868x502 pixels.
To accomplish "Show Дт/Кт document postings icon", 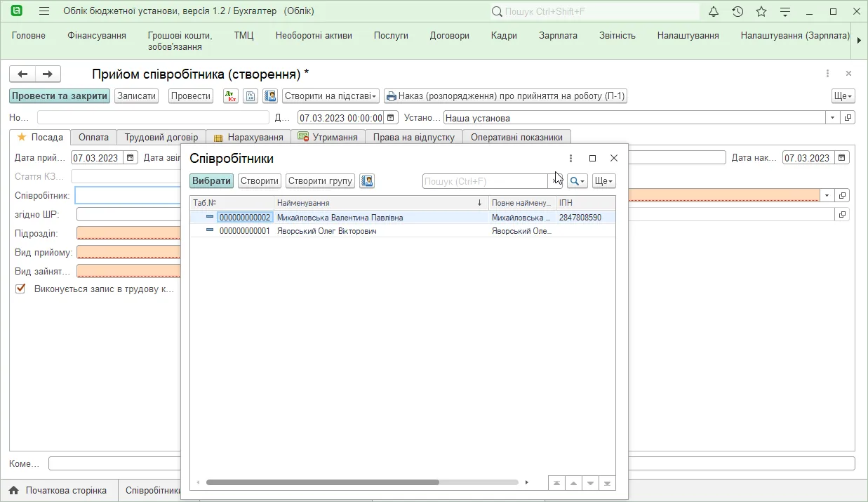I will [x=230, y=96].
